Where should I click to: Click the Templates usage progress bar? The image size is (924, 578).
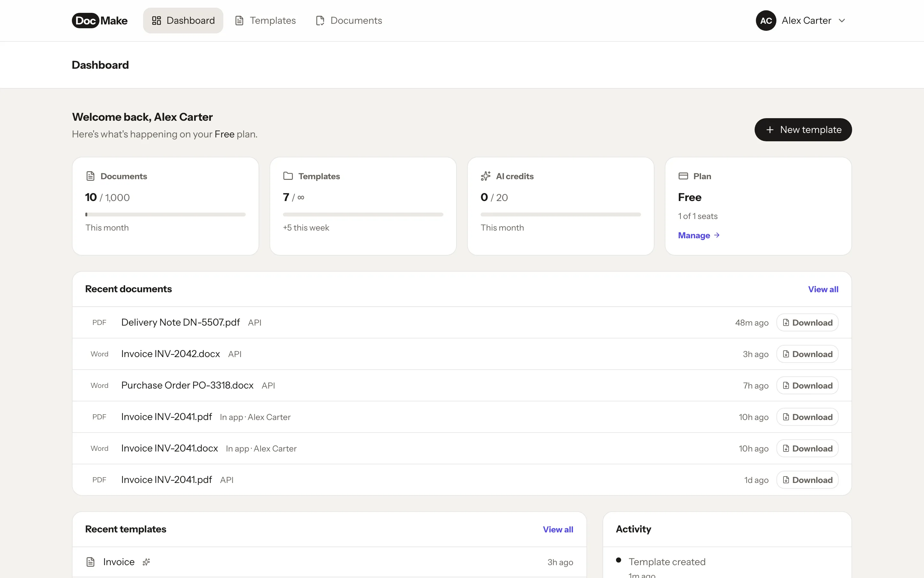click(363, 215)
